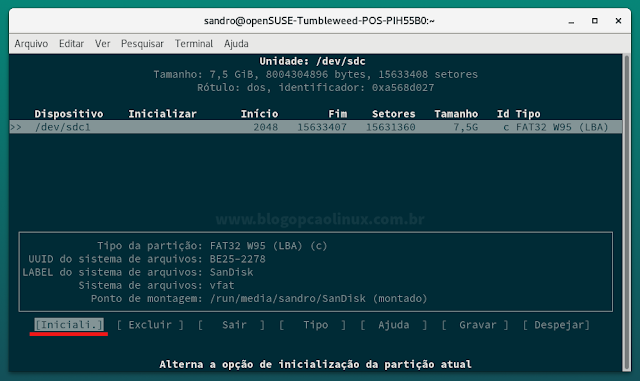Close the terminal window
The width and height of the screenshot is (640, 381).
pyautogui.click(x=618, y=21)
